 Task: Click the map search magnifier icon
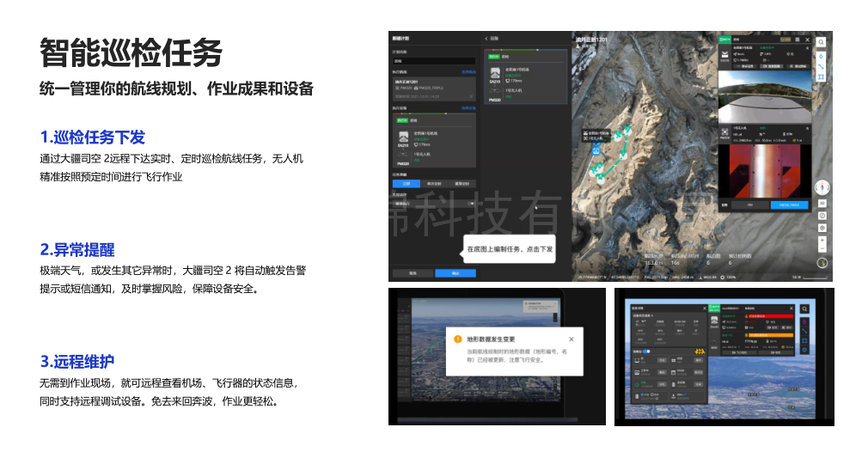point(821,41)
